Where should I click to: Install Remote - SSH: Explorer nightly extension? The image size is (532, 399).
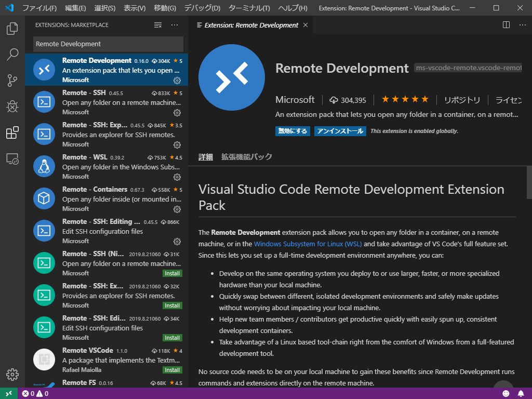[172, 305]
